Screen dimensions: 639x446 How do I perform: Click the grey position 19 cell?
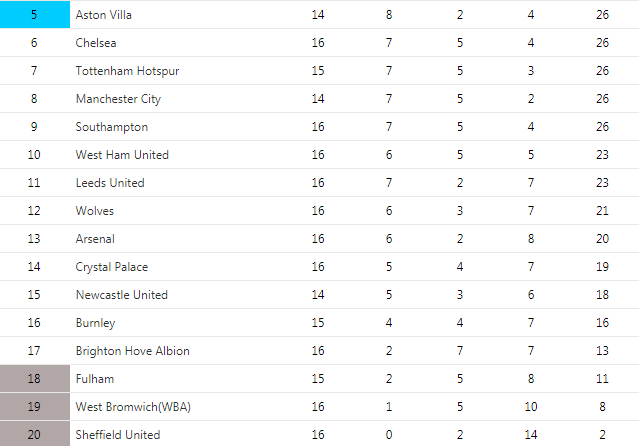pos(35,406)
